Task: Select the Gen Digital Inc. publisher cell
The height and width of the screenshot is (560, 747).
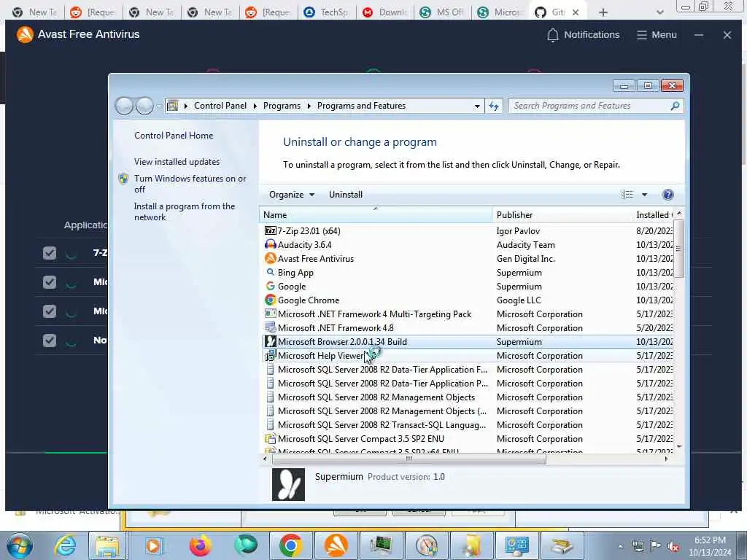Action: click(525, 259)
